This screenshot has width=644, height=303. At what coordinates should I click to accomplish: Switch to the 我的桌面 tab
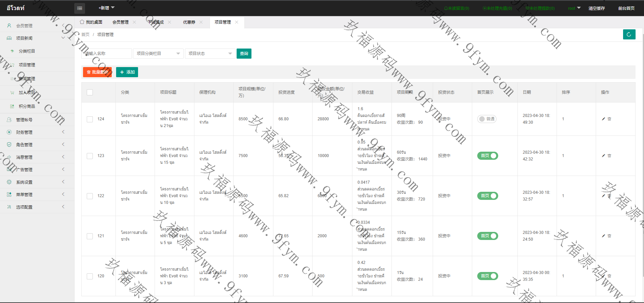pyautogui.click(x=91, y=22)
